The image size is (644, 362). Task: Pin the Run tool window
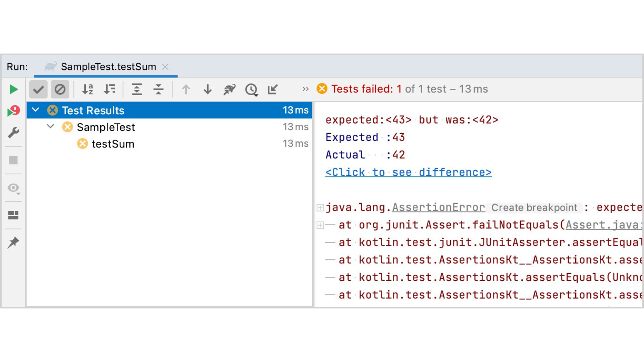point(13,242)
